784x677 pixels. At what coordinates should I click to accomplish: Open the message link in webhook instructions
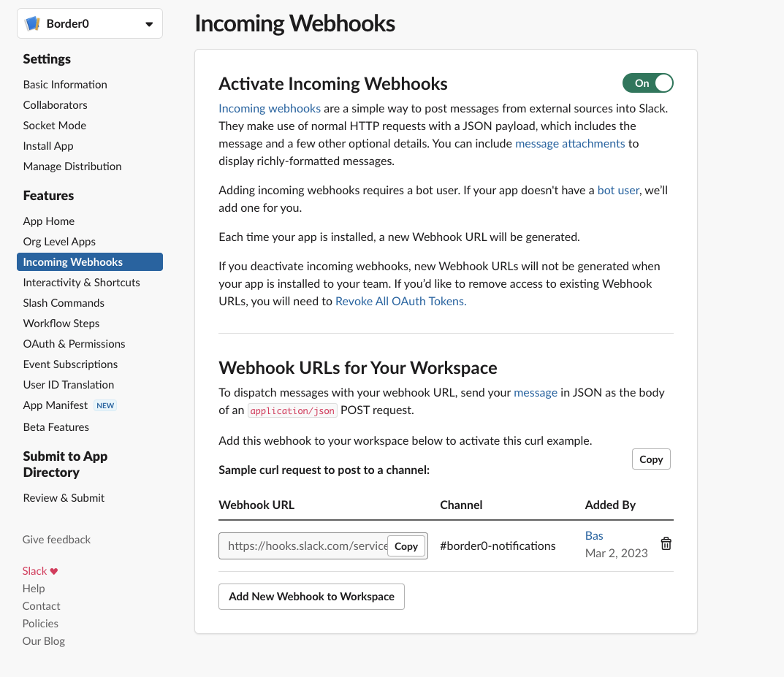coord(536,393)
